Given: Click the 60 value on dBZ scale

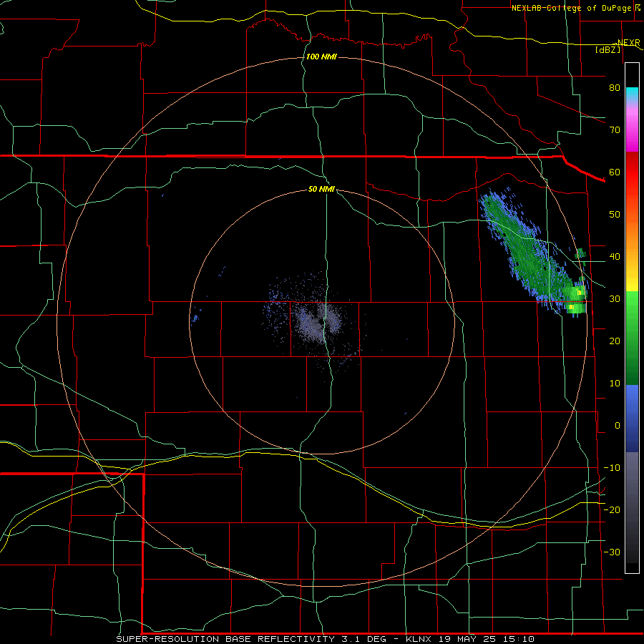Looking at the screenshot, I should tap(615, 172).
